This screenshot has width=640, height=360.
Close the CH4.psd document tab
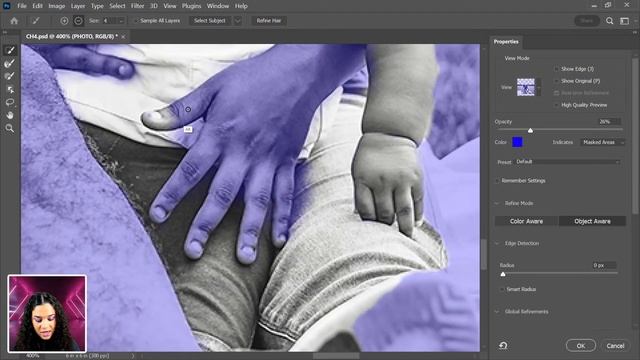[123, 37]
